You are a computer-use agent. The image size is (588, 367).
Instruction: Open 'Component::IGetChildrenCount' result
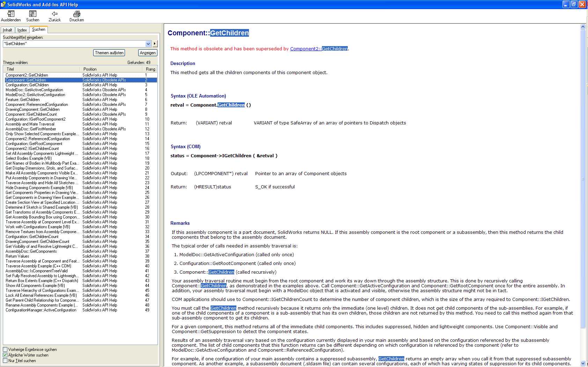coord(81,114)
